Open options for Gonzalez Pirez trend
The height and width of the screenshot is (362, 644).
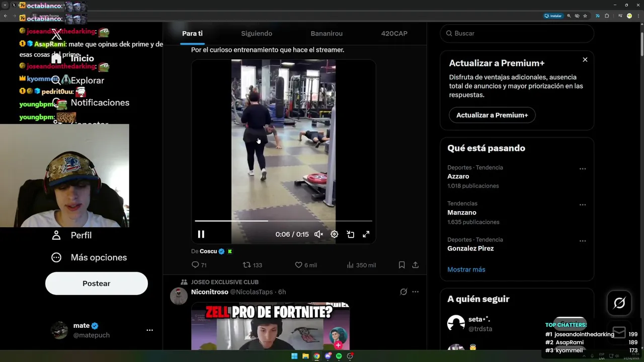583,241
